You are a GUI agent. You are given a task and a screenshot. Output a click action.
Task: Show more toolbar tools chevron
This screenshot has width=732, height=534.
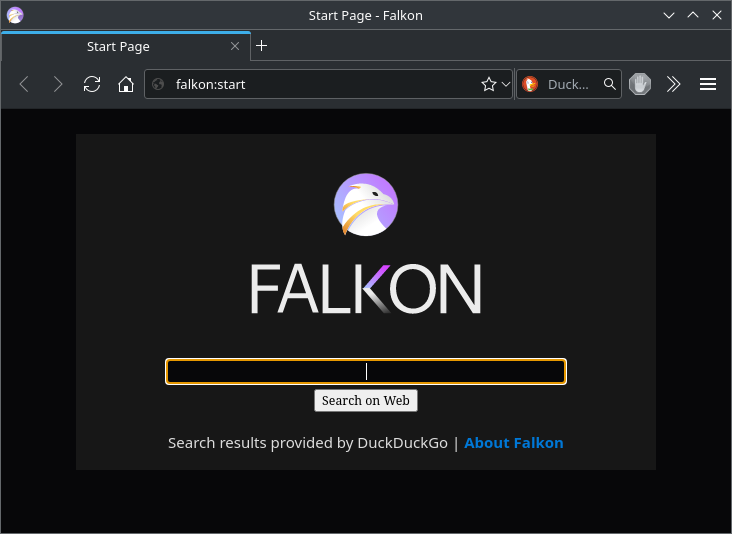pyautogui.click(x=673, y=84)
